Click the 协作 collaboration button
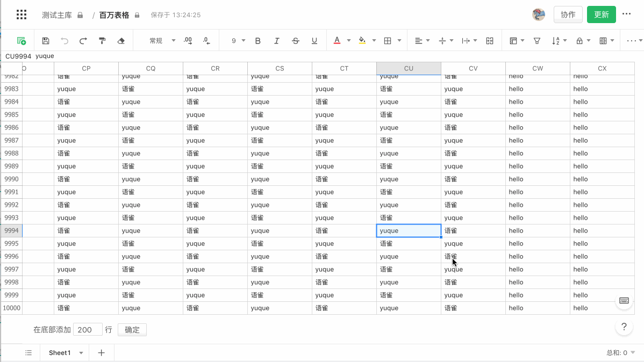The height and width of the screenshot is (362, 644). [x=568, y=15]
